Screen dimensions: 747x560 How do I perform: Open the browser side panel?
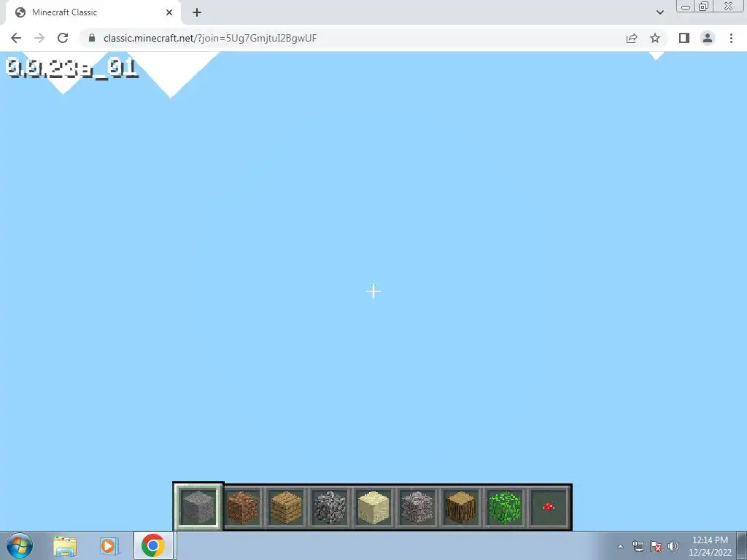(x=684, y=38)
